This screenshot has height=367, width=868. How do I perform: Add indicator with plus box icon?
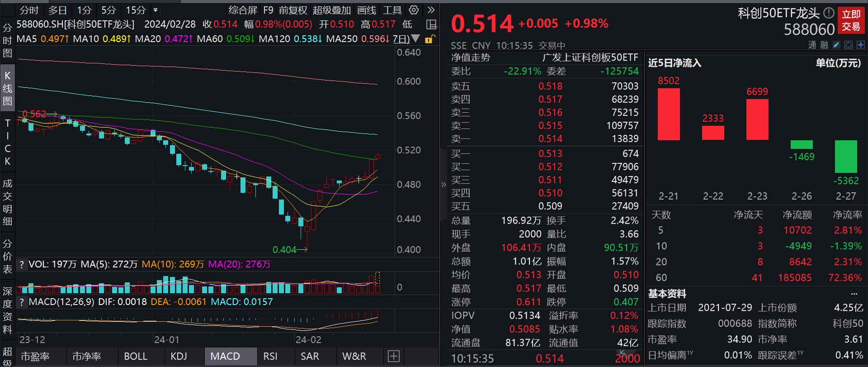(x=394, y=357)
